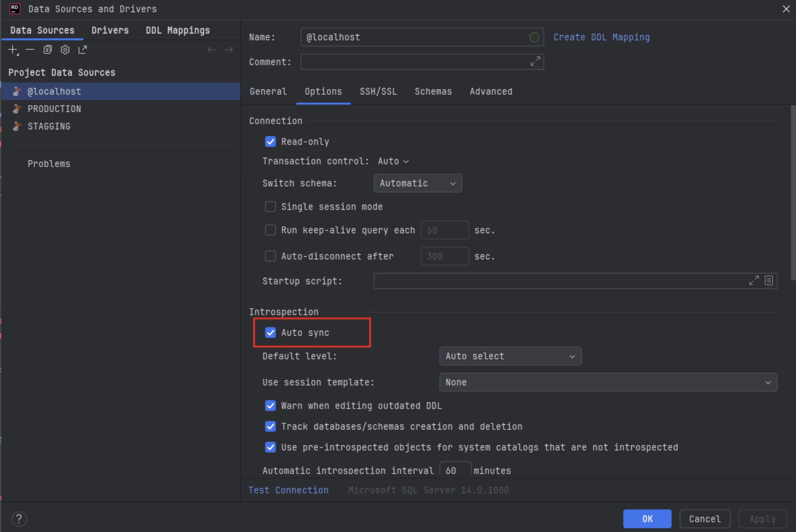Click the keep-alive seconds field
This screenshot has height=532, width=796.
[x=444, y=230]
